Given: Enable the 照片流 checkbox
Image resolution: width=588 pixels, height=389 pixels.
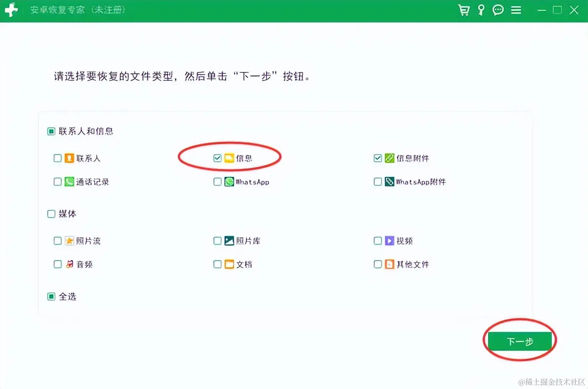Looking at the screenshot, I should coord(58,241).
